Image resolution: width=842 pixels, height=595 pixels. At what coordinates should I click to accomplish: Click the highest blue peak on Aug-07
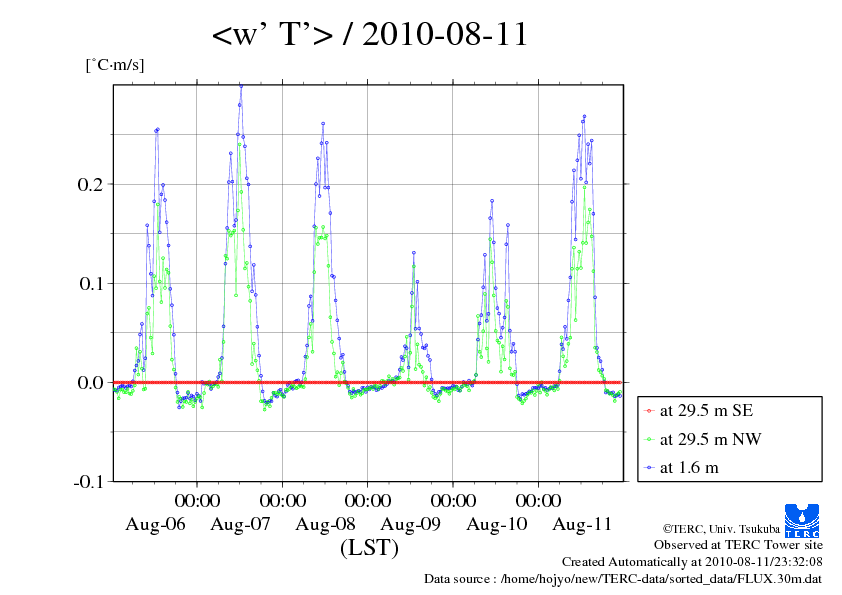(x=241, y=86)
